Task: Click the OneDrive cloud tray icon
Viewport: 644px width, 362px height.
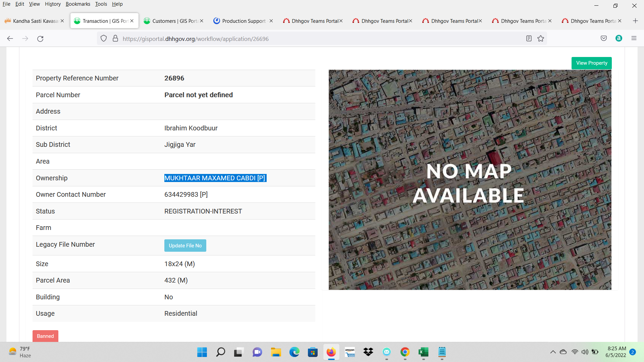Action: tap(563, 352)
